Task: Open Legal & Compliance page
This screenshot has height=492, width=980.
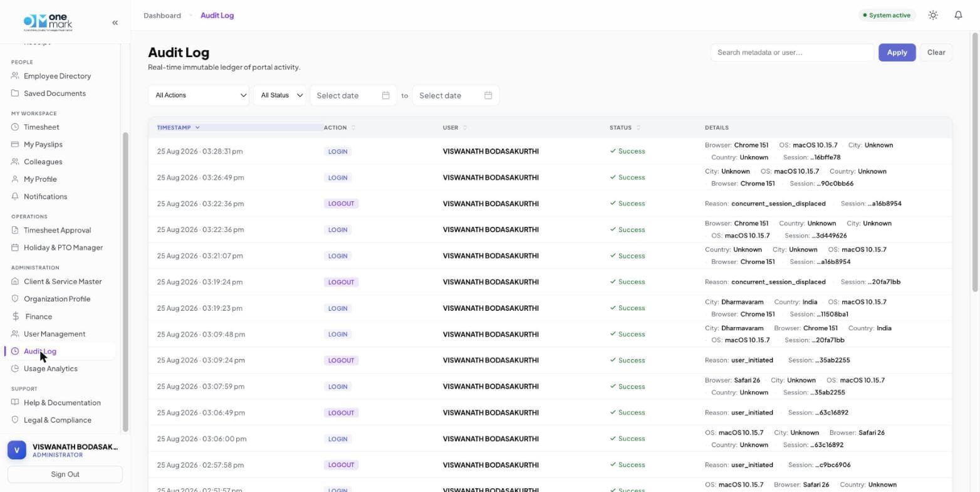Action: pyautogui.click(x=58, y=420)
